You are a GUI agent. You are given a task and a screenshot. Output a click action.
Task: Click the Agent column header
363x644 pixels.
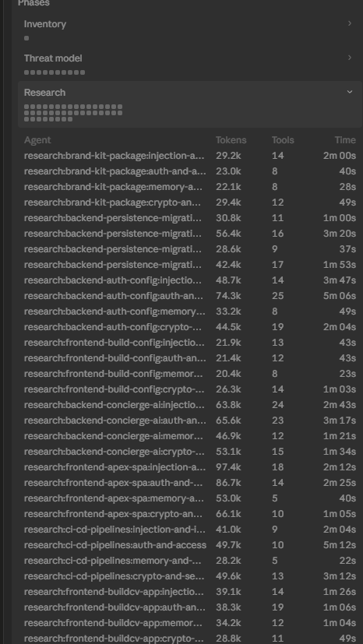pos(37,140)
